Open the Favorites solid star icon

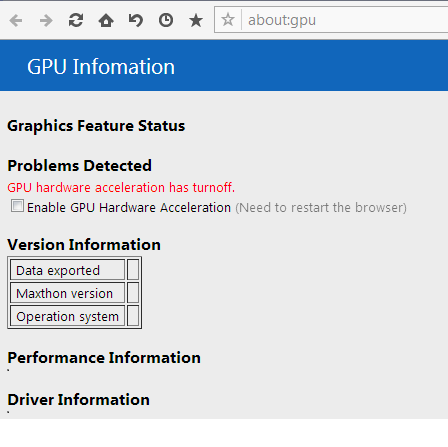[196, 21]
